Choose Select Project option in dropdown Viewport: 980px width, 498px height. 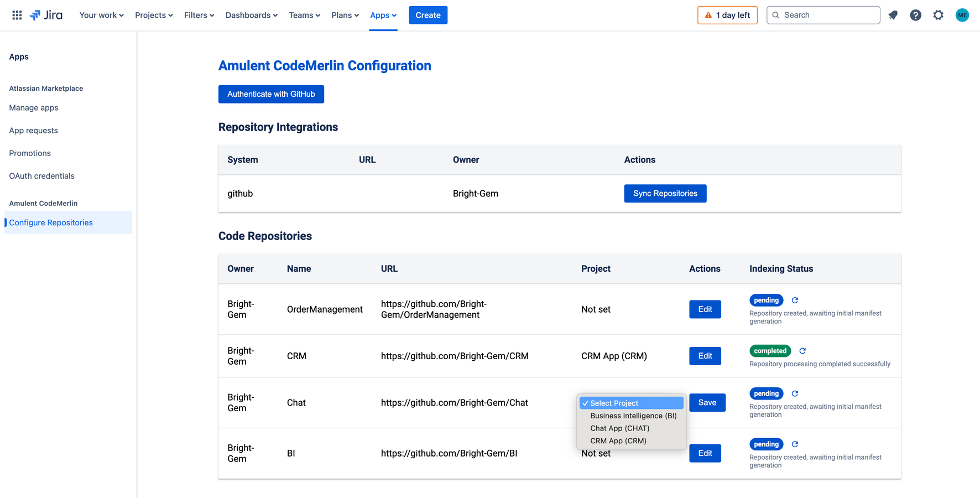pyautogui.click(x=632, y=403)
